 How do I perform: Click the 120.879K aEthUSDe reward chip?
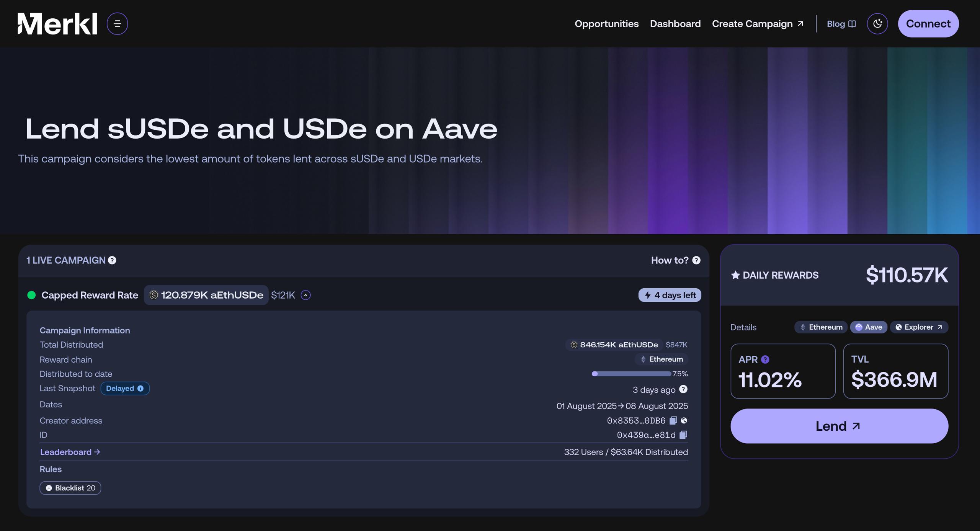206,295
